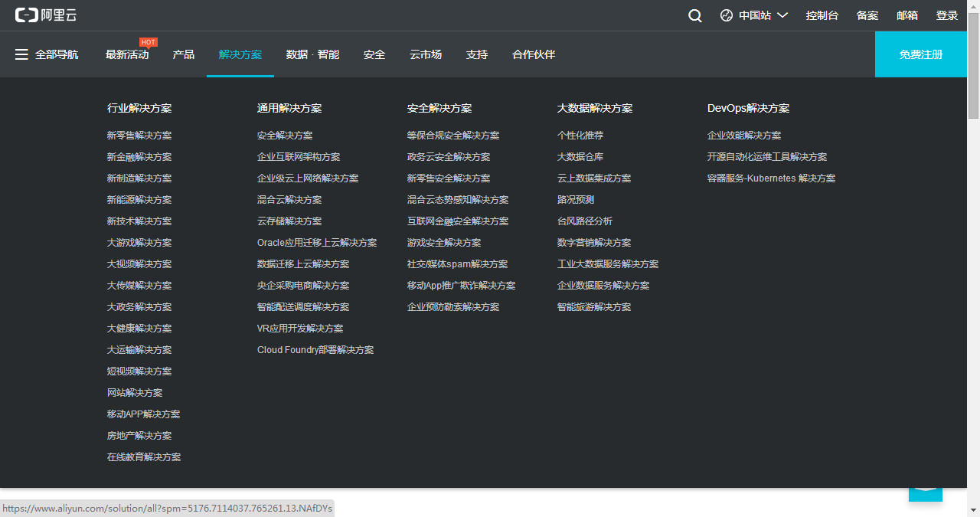Viewport: 980px width, 517px height.
Task: Open 大数据仓库
Action: tap(580, 157)
